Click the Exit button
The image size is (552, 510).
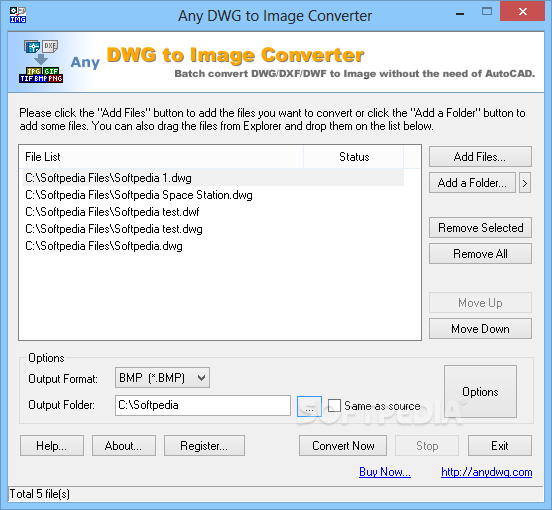click(500, 446)
